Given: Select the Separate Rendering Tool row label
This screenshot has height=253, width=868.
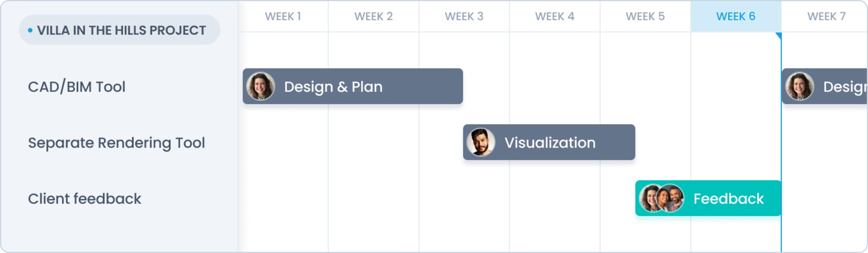Looking at the screenshot, I should tap(116, 143).
